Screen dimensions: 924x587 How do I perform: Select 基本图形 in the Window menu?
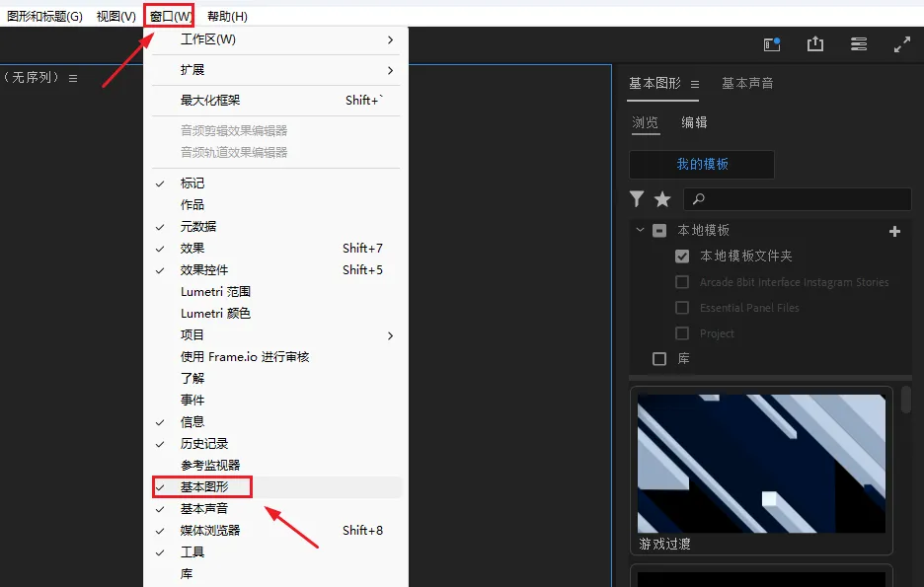(x=204, y=486)
